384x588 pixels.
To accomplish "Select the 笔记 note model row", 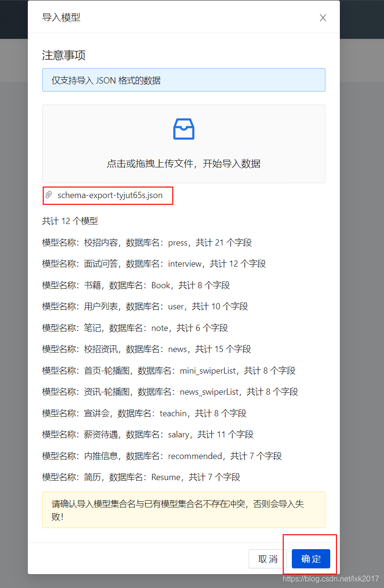I will tap(135, 328).
